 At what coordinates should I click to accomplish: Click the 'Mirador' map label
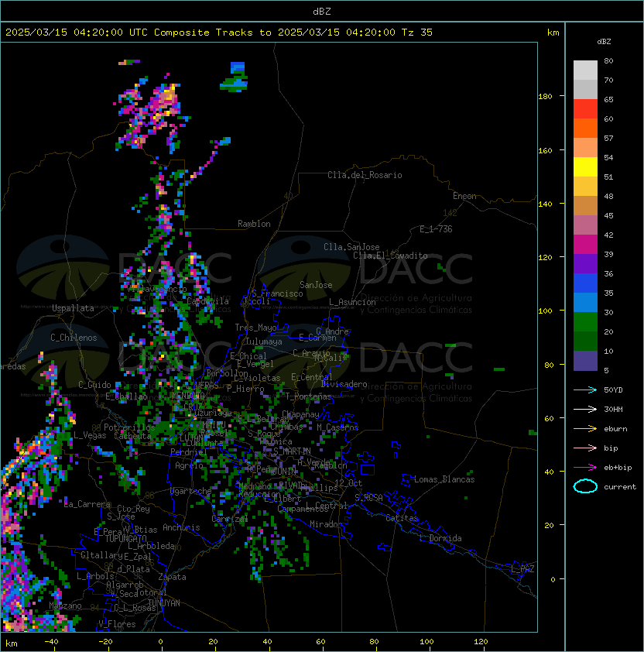pyautogui.click(x=326, y=524)
